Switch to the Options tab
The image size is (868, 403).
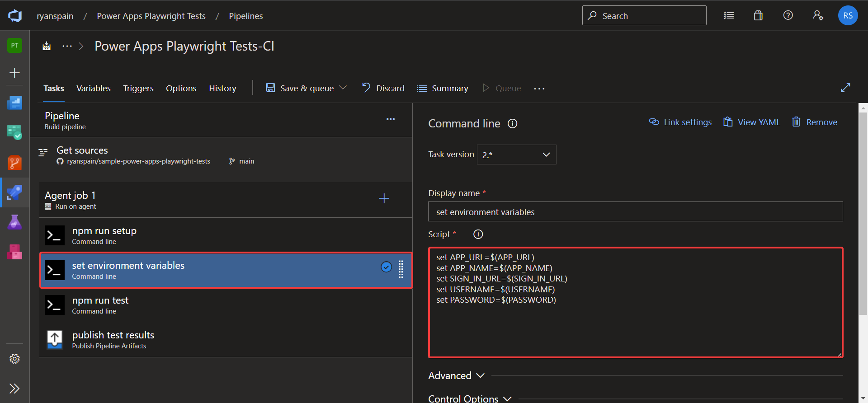(x=181, y=89)
